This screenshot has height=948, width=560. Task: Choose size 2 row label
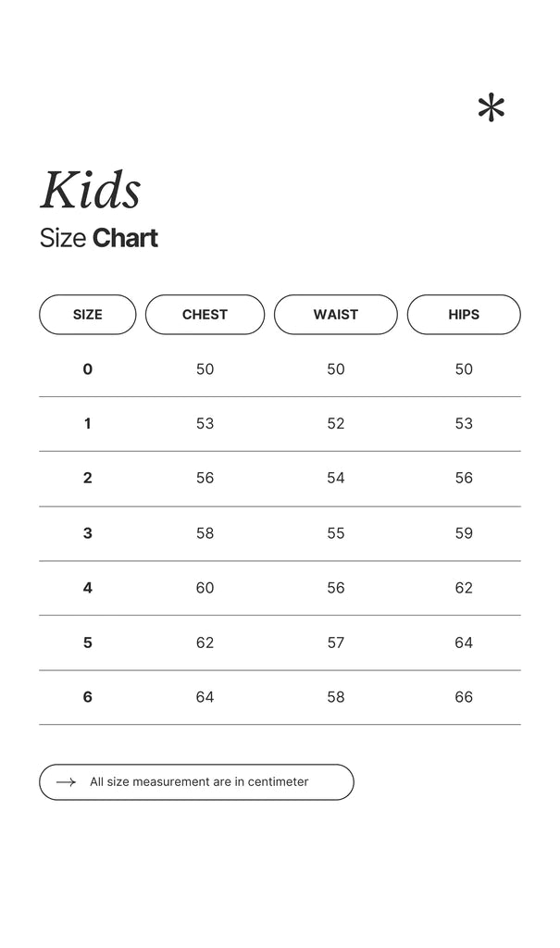[x=88, y=479]
